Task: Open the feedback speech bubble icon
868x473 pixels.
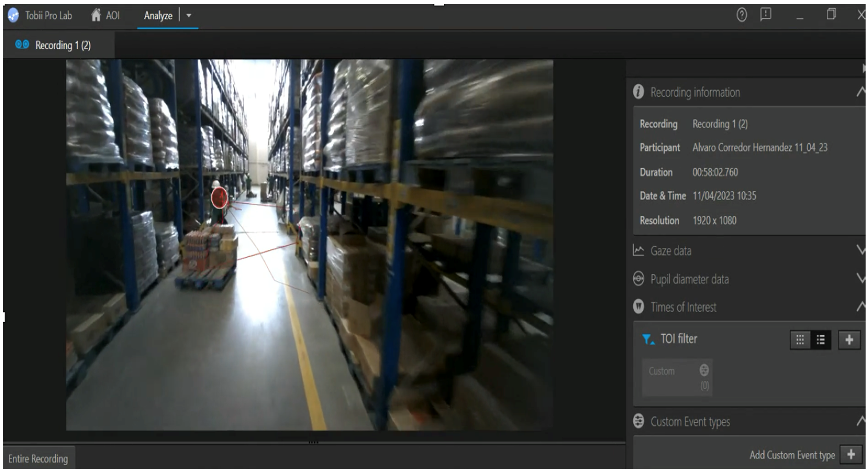Action: (766, 14)
